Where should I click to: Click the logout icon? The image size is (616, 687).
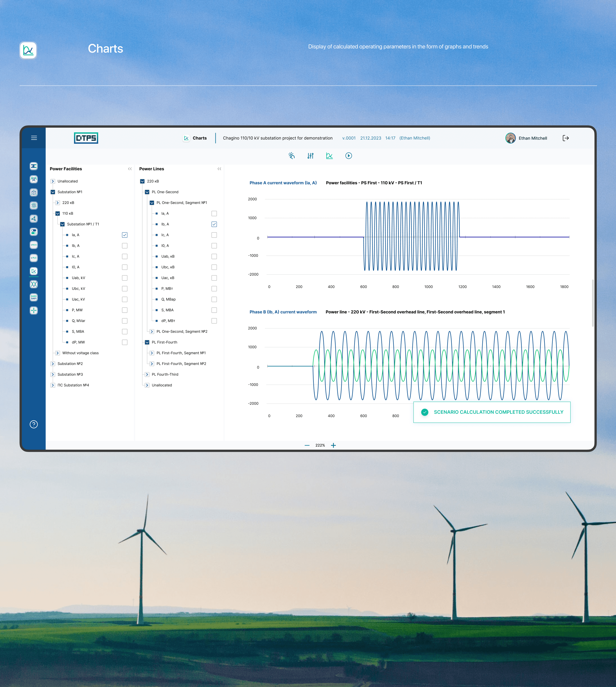click(566, 138)
